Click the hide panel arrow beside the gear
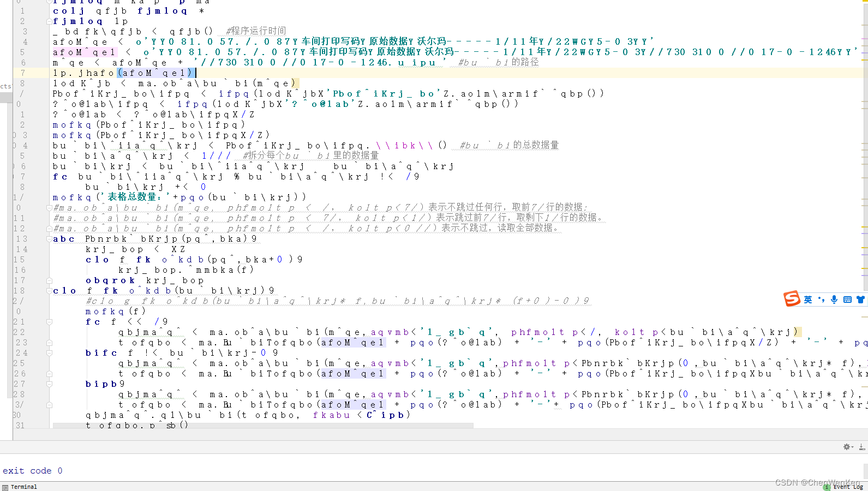The image size is (868, 491). point(862,447)
